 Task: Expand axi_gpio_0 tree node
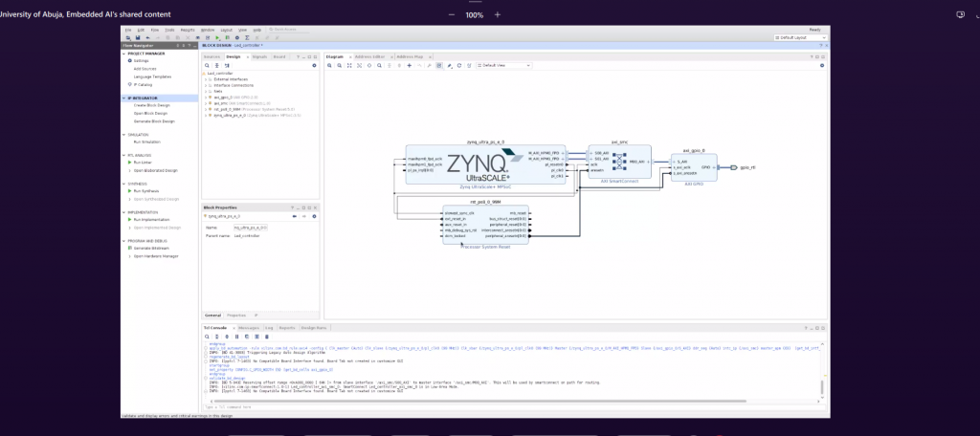click(206, 98)
